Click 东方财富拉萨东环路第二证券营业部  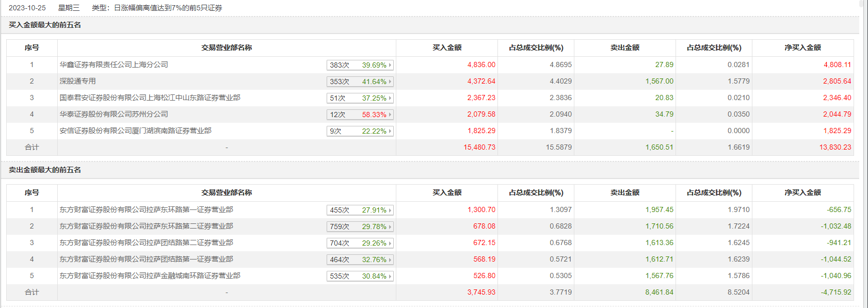(x=146, y=226)
